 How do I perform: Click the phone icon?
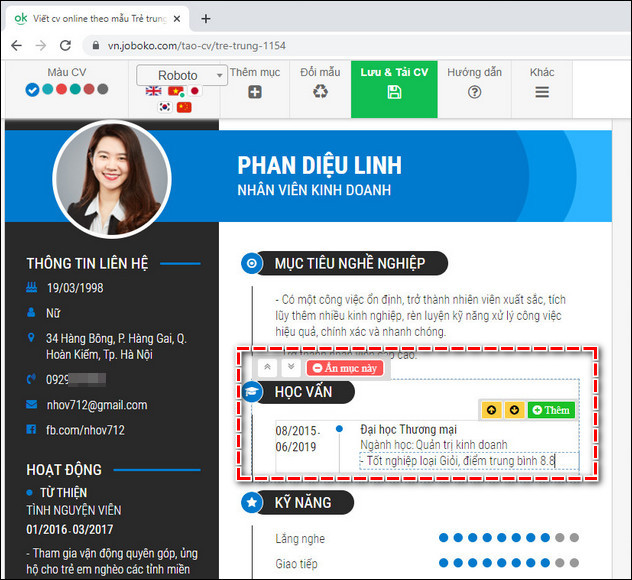[x=31, y=379]
